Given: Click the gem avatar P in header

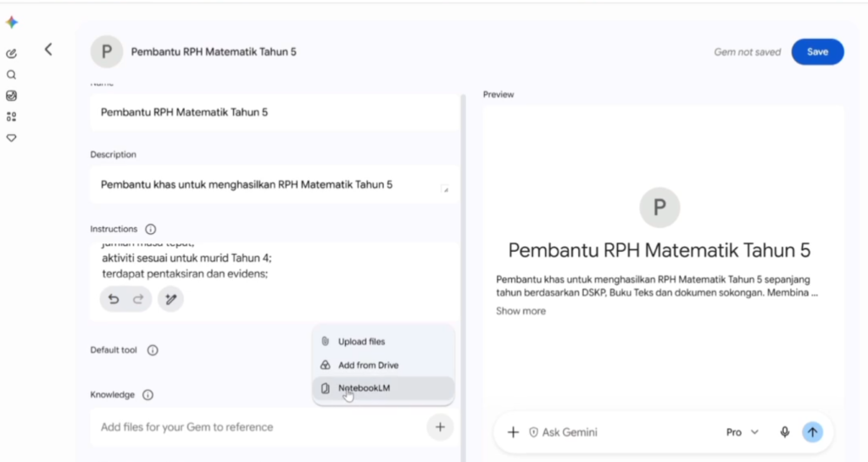Looking at the screenshot, I should (x=106, y=52).
